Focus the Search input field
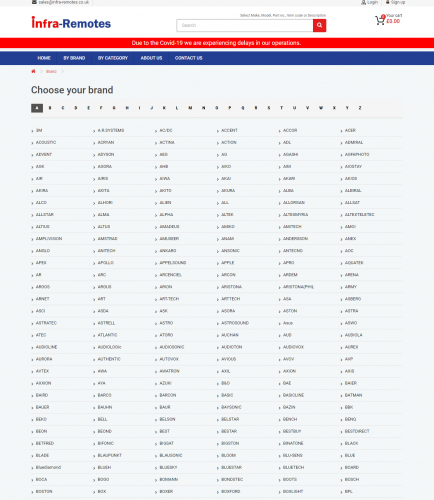Viewport: 434px width, 500px height. (245, 25)
